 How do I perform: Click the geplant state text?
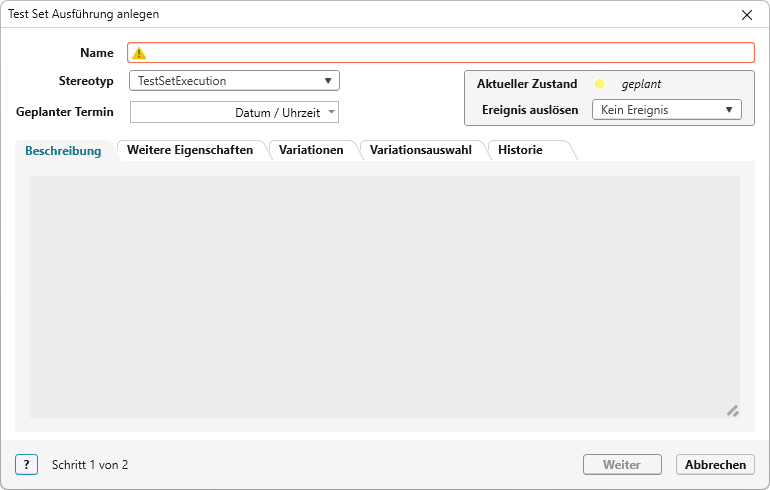coord(641,84)
